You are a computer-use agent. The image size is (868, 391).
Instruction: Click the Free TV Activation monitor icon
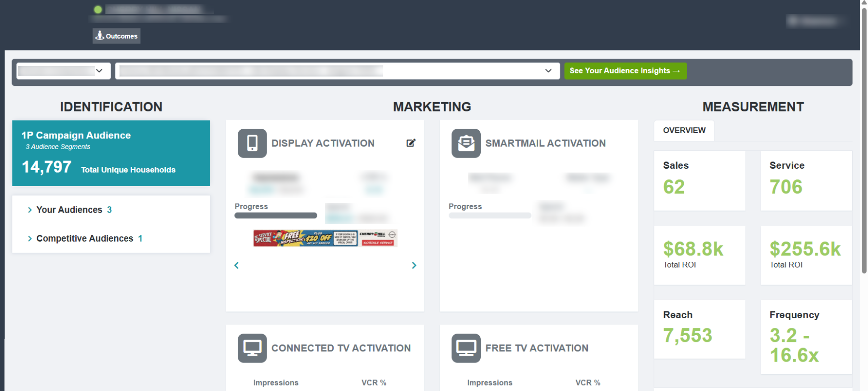click(x=466, y=348)
